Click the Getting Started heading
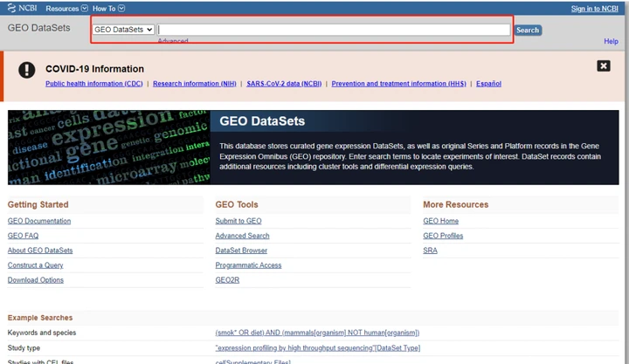Viewport: 629px width, 364px height. [38, 204]
